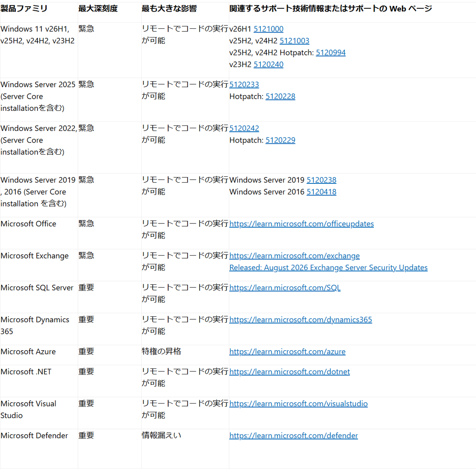Screen dimensions: 476x469
Task: Follow the learn.microsoft.com/defender link
Action: (x=293, y=436)
